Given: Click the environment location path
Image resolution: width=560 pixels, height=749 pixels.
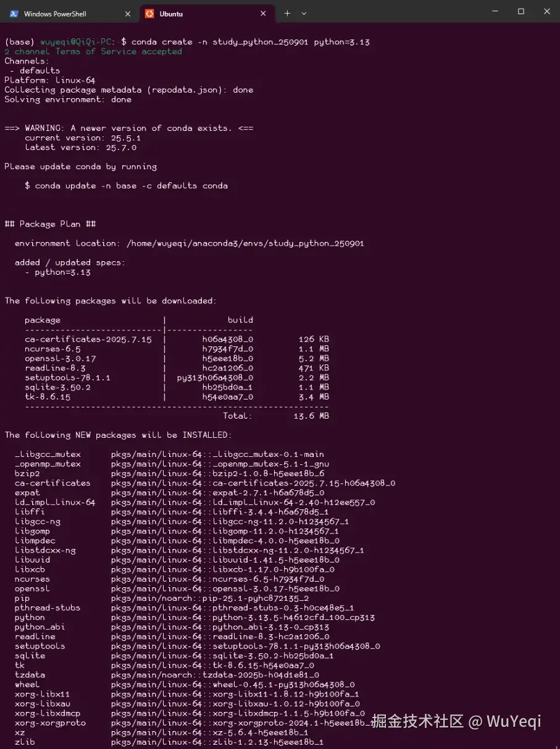Looking at the screenshot, I should [x=245, y=243].
